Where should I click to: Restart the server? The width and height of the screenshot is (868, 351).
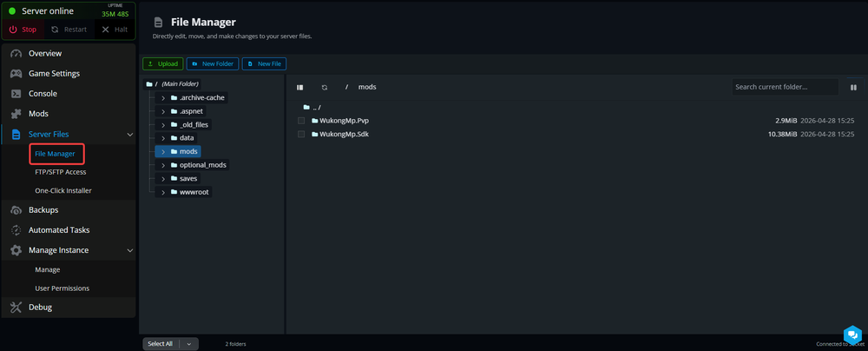tap(69, 30)
